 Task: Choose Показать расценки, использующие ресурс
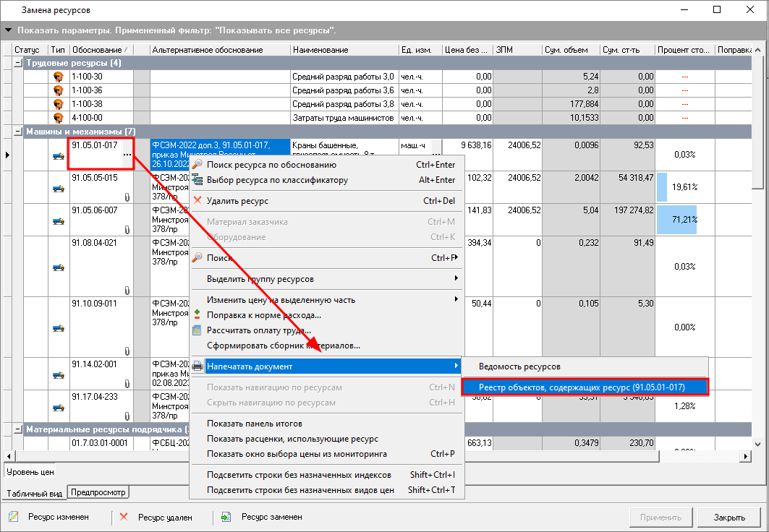[x=327, y=439]
